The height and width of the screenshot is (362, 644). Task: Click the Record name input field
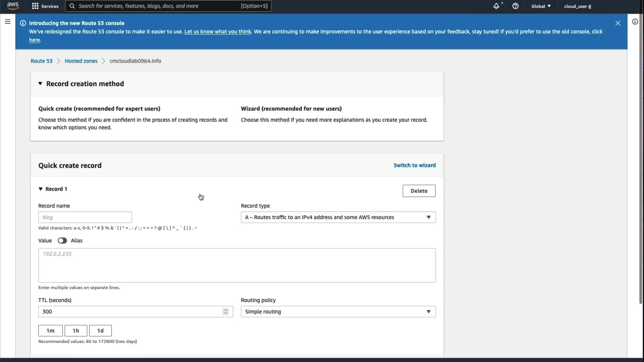pyautogui.click(x=85, y=217)
